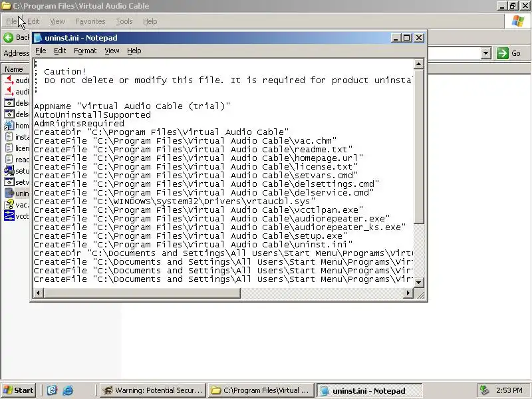
Task: Click the Notepad horizontal scrollbar thumb
Action: [142, 293]
